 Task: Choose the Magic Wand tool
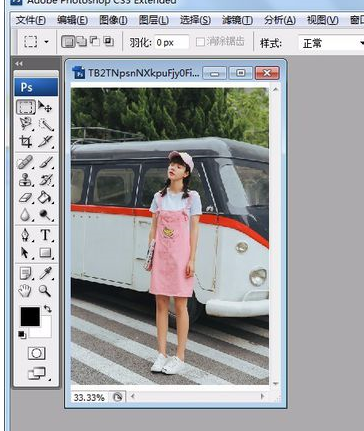(x=45, y=125)
